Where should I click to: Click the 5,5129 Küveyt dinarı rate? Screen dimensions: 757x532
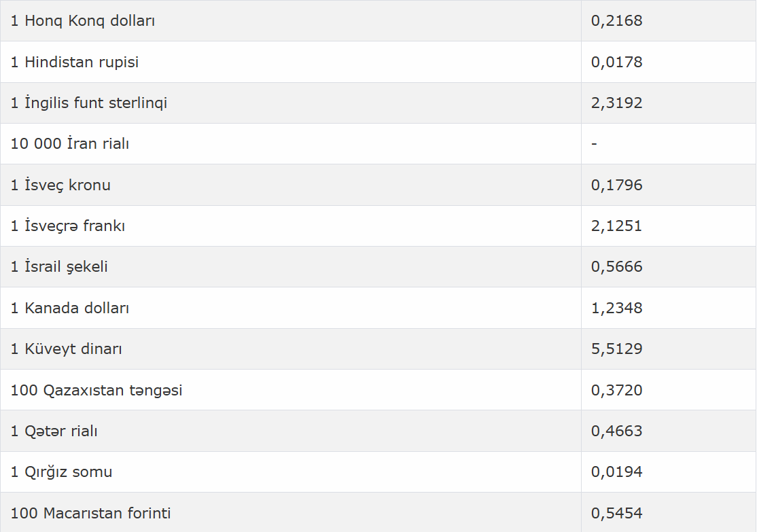tap(616, 349)
